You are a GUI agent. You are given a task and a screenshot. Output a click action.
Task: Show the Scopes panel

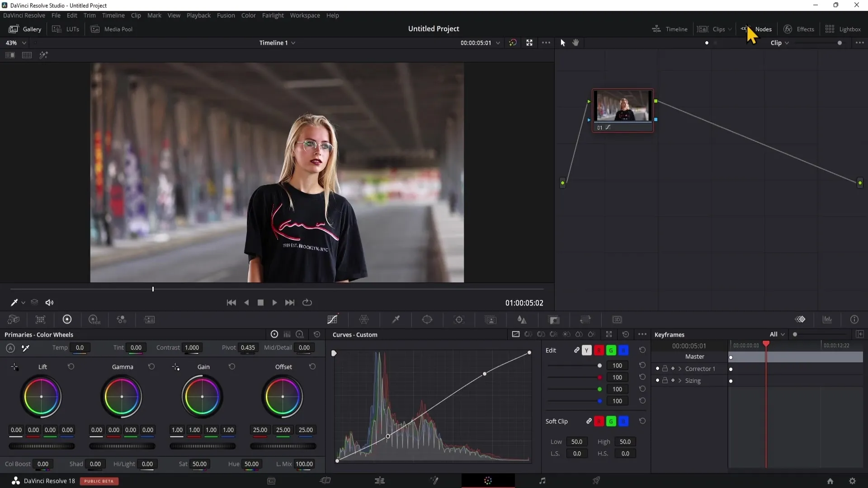[x=827, y=319]
